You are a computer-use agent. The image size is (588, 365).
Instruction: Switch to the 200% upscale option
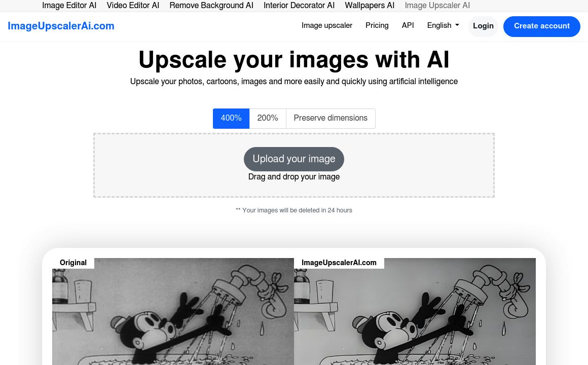tap(268, 118)
